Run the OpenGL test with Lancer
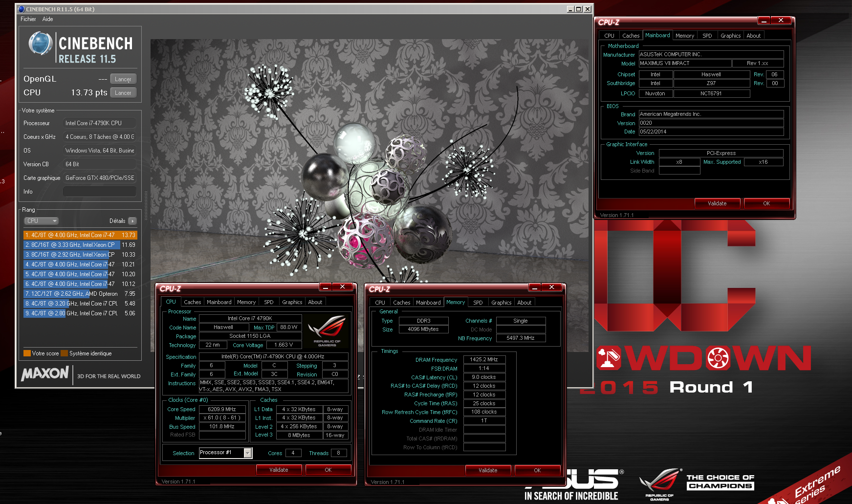 (x=123, y=79)
